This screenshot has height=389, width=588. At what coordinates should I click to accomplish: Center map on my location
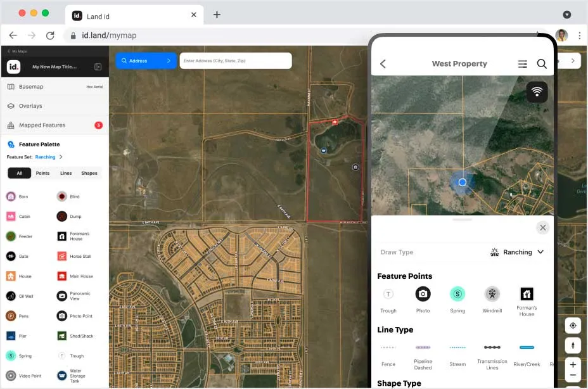click(573, 325)
